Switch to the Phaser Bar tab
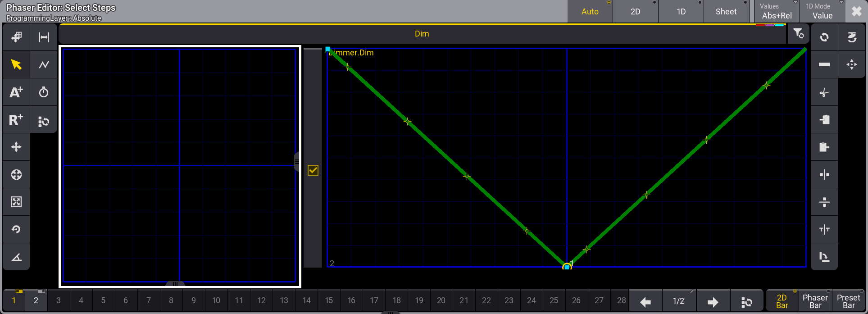868x314 pixels. click(815, 301)
